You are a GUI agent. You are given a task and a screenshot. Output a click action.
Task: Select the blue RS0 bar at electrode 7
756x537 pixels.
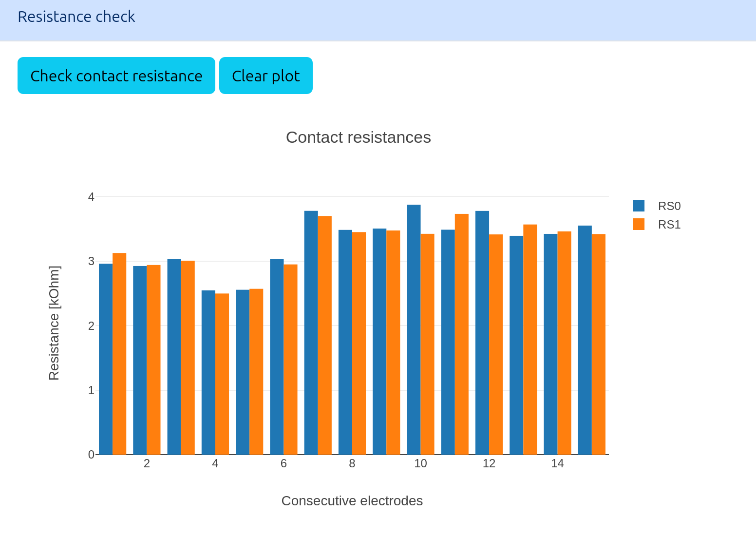311,333
